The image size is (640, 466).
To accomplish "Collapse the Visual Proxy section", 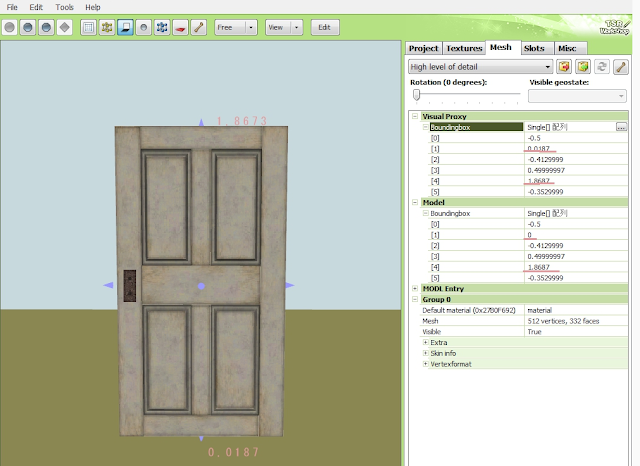I will tap(415, 116).
